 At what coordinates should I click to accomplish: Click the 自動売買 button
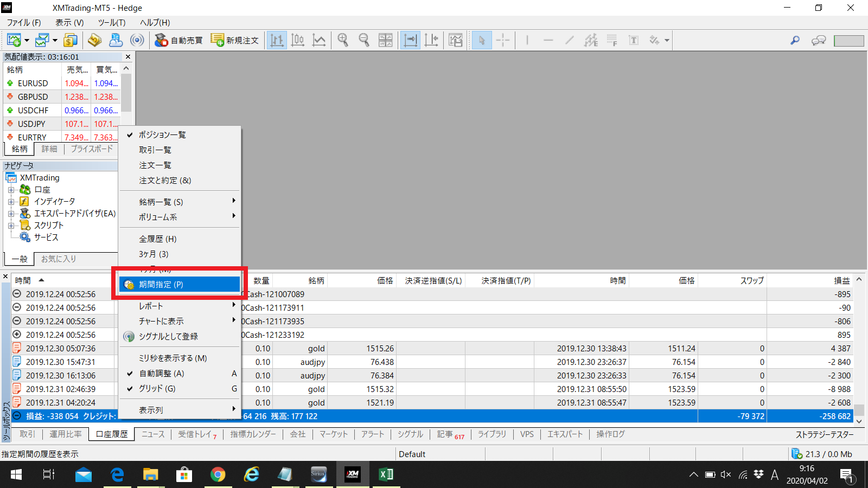point(179,40)
